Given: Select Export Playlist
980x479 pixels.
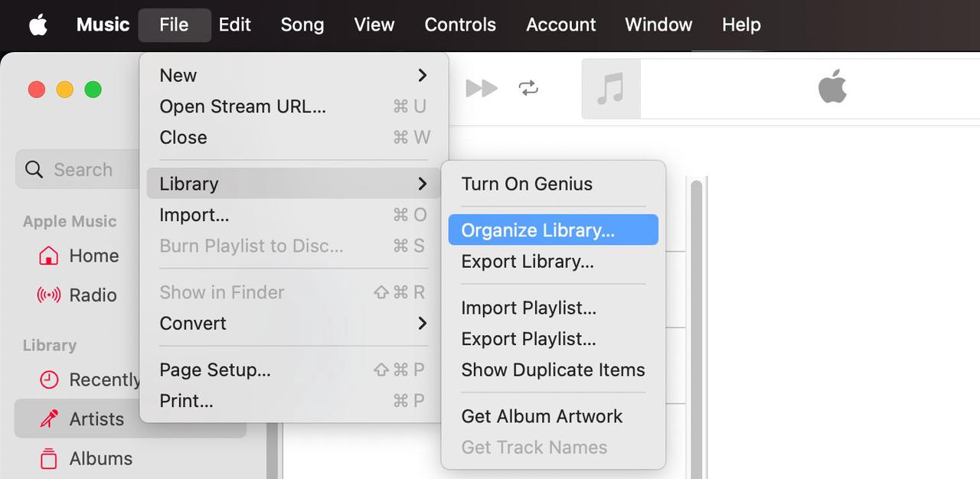Looking at the screenshot, I should coord(528,338).
